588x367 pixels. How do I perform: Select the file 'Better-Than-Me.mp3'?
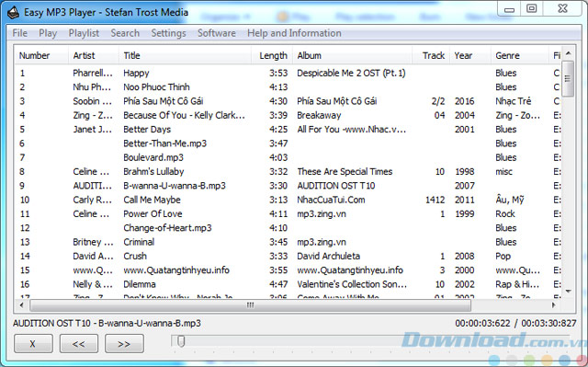pyautogui.click(x=165, y=143)
